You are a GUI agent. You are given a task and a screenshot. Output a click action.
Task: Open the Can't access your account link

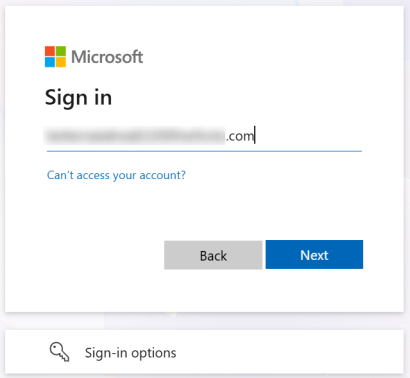coord(116,175)
